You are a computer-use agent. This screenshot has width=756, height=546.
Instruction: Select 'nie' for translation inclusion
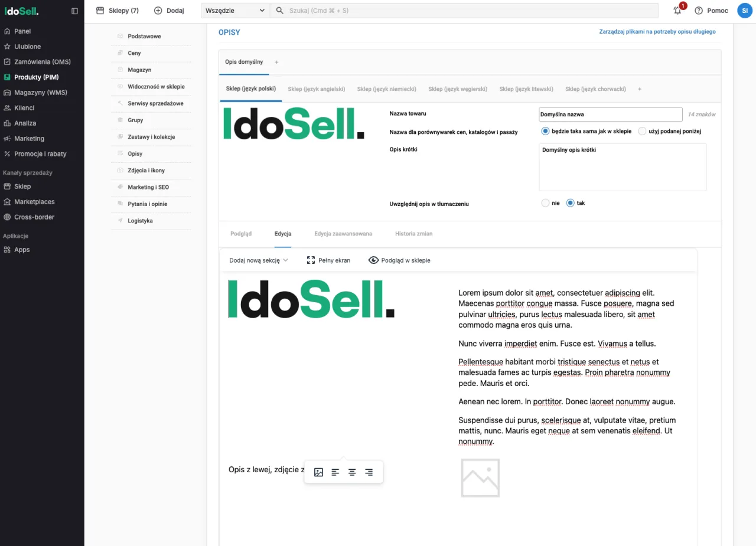click(545, 203)
